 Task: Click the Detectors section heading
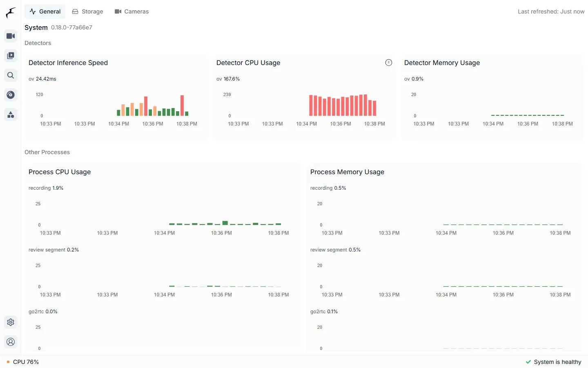point(38,43)
